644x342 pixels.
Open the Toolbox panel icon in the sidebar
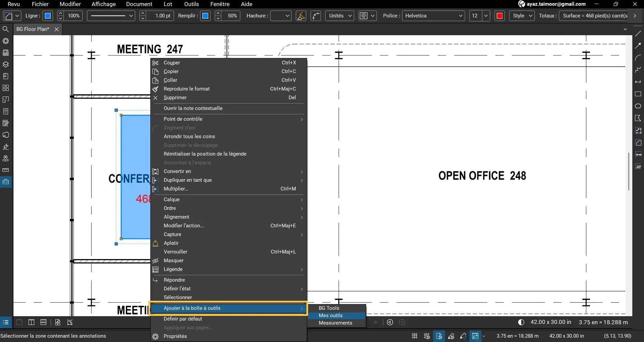(x=6, y=182)
